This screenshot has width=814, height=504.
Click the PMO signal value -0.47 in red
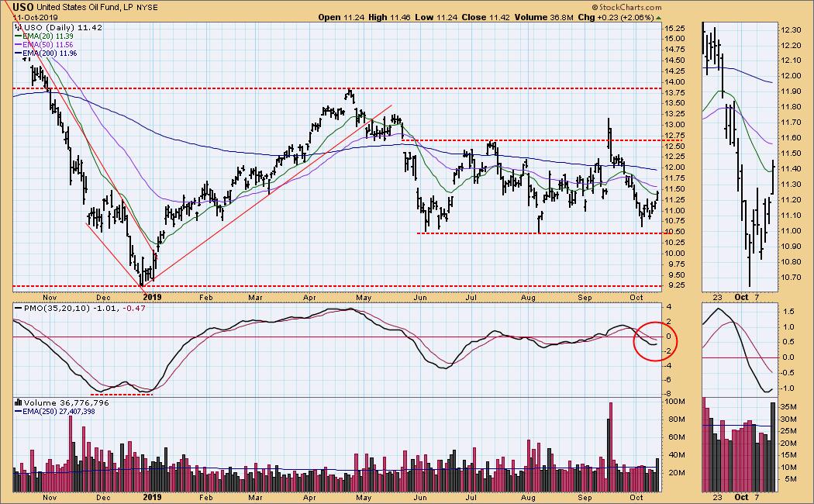[x=134, y=308]
